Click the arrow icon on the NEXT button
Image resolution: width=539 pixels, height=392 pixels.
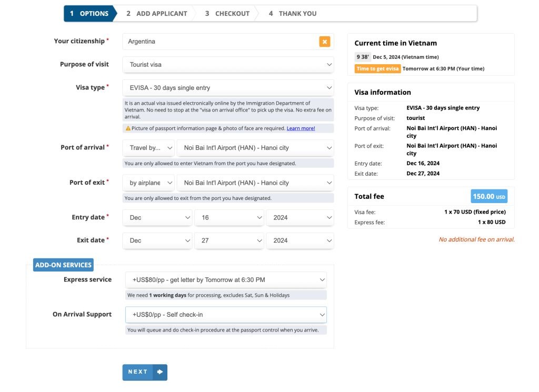[x=160, y=372]
